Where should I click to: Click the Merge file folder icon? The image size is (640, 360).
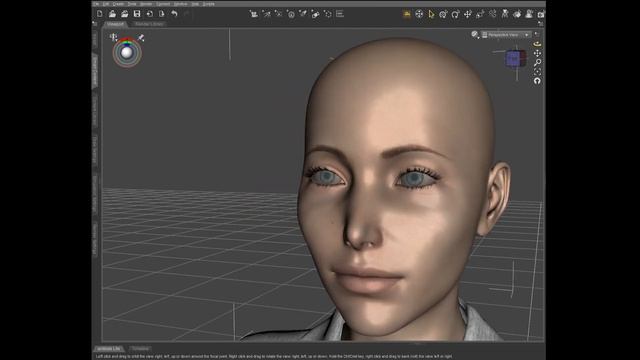(124, 14)
